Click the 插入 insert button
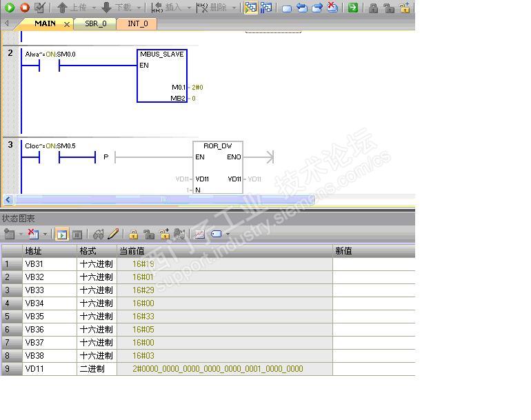This screenshot has width=531, height=420. [166, 8]
